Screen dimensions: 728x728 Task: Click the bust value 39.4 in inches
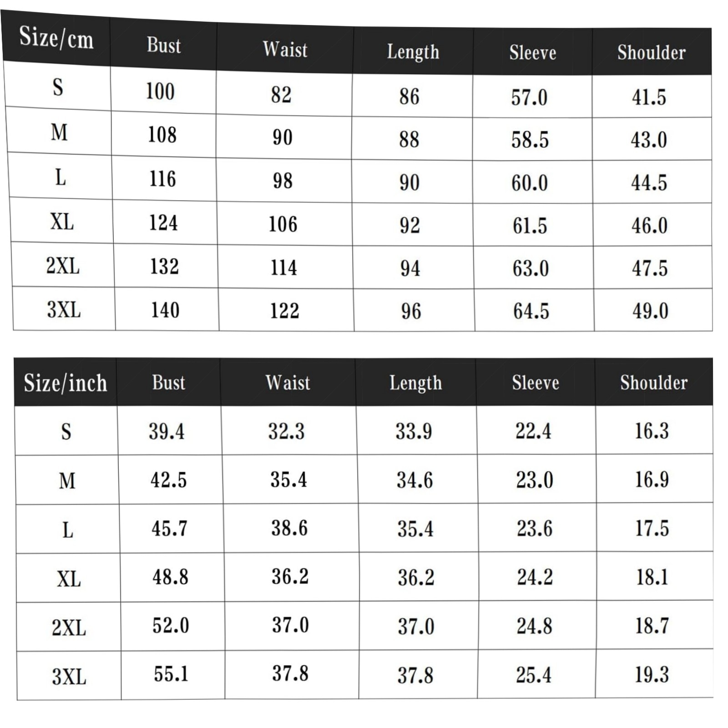167,431
